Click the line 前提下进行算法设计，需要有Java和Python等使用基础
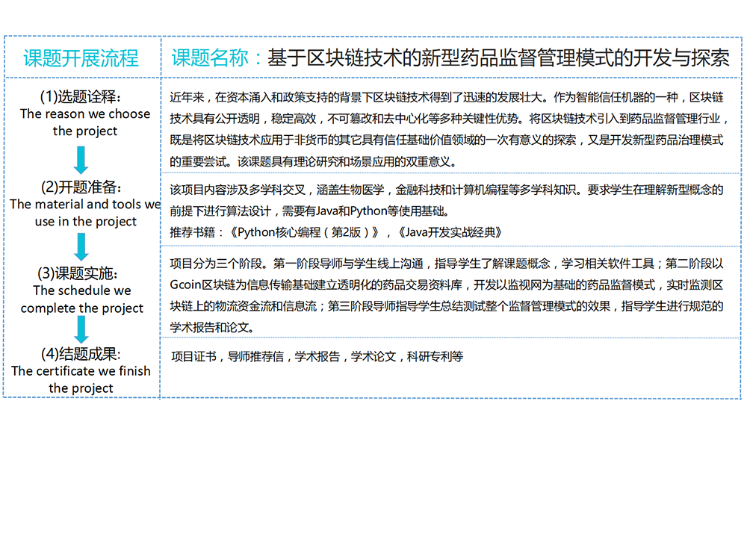This screenshot has height=560, width=747. click(309, 211)
